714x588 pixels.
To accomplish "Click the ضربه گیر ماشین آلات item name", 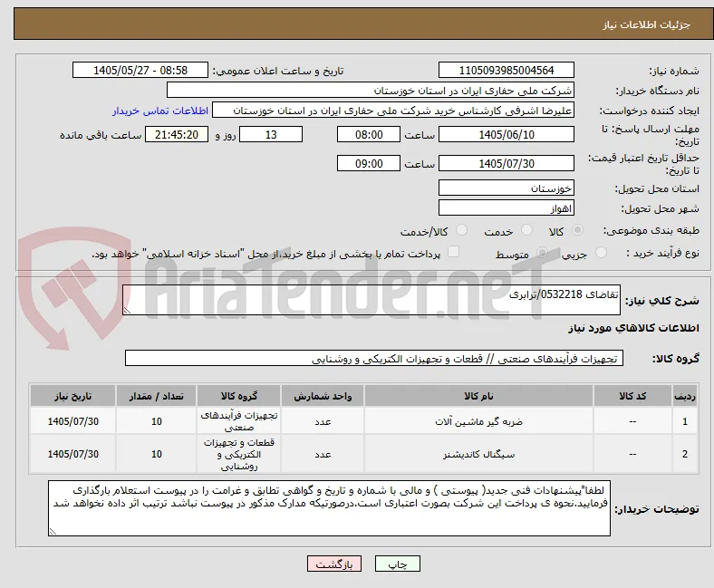I will coord(478,422).
